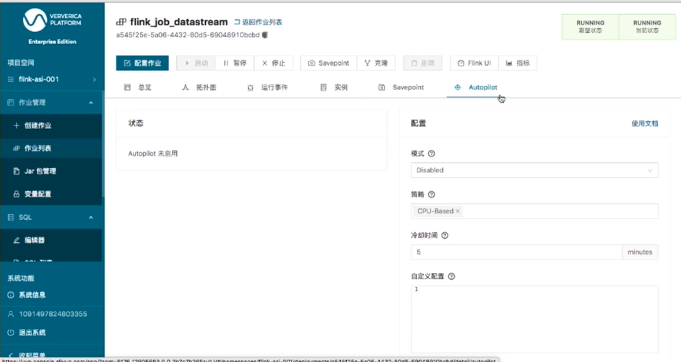Screen dimensions: 682x362
Task: Open 变量配置 in the sidebar
Action: click(x=51, y=194)
